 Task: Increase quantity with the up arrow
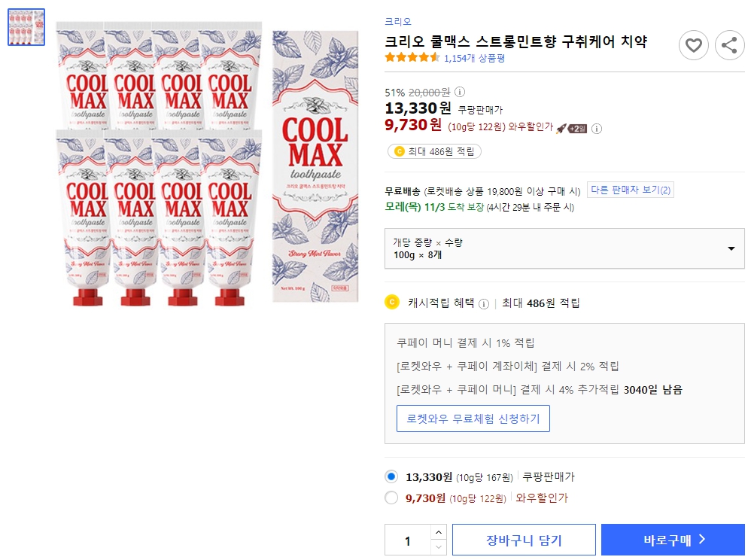pos(437,533)
